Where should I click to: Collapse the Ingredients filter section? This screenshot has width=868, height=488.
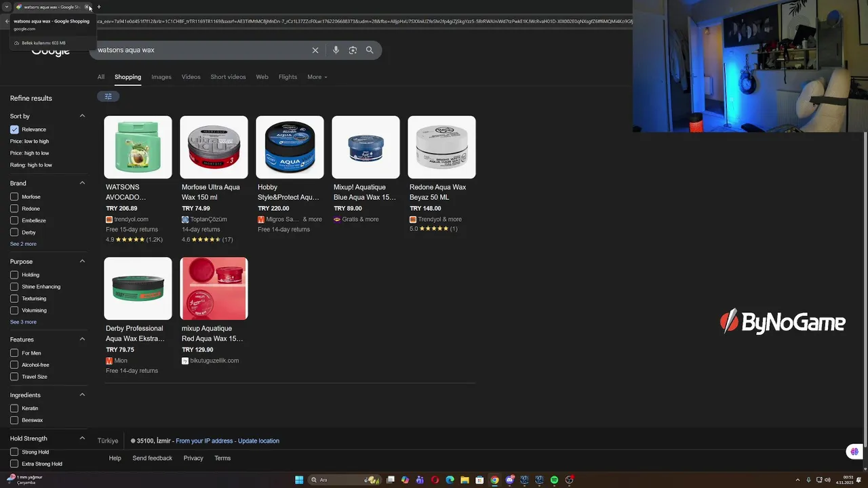(82, 394)
